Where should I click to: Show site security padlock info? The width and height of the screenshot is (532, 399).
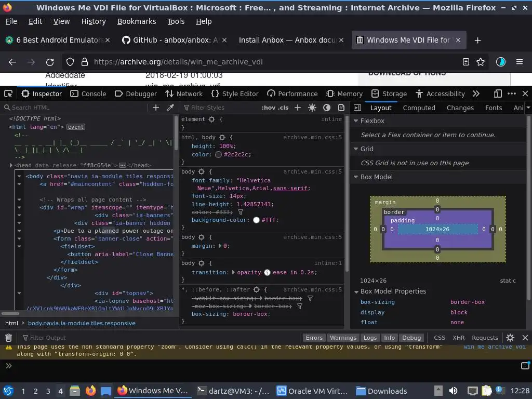[85, 62]
